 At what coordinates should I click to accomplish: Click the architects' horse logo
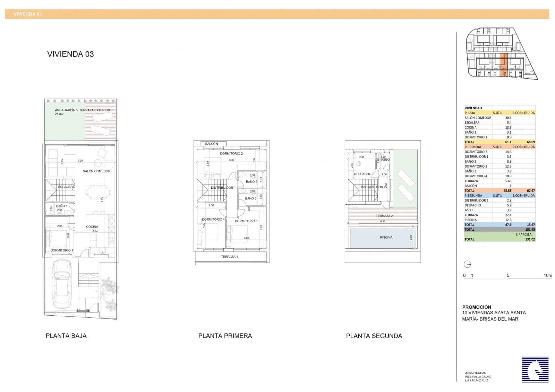(x=535, y=370)
